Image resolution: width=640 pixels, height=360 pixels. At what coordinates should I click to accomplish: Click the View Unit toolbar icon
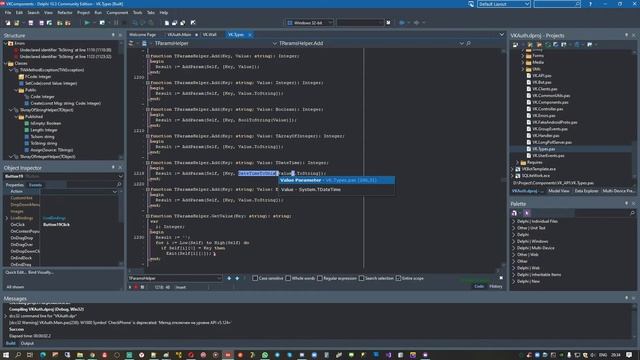click(167, 23)
